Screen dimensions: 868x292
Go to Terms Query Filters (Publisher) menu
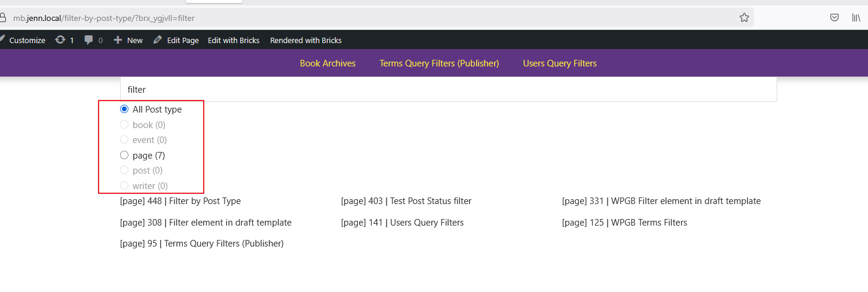point(439,63)
